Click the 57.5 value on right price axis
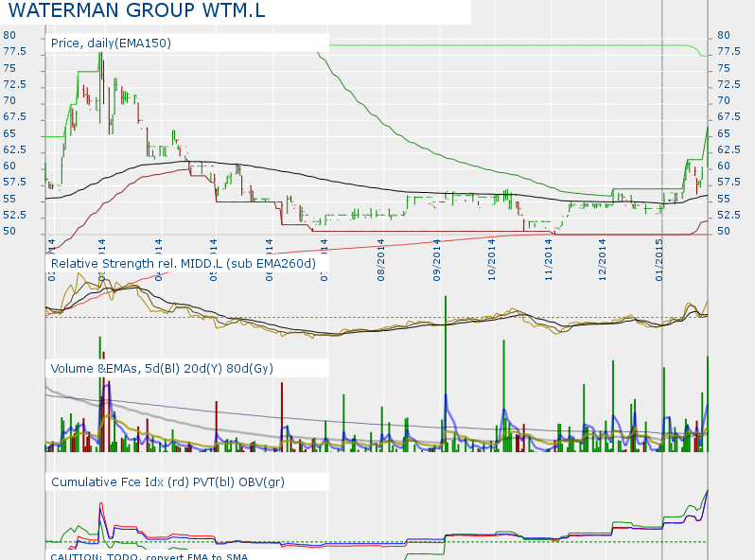The height and width of the screenshot is (560, 755). point(729,183)
